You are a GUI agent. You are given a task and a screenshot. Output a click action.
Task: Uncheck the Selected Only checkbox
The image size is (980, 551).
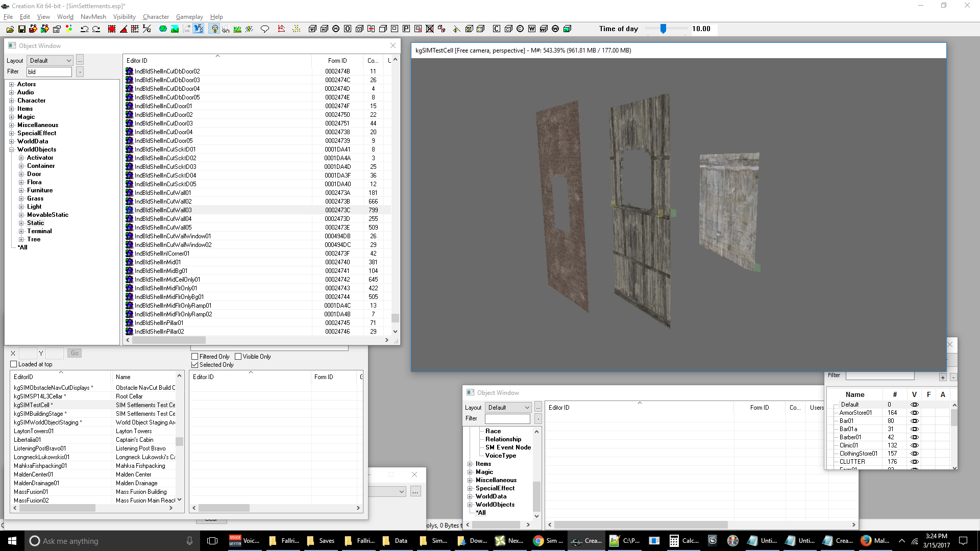(x=194, y=365)
